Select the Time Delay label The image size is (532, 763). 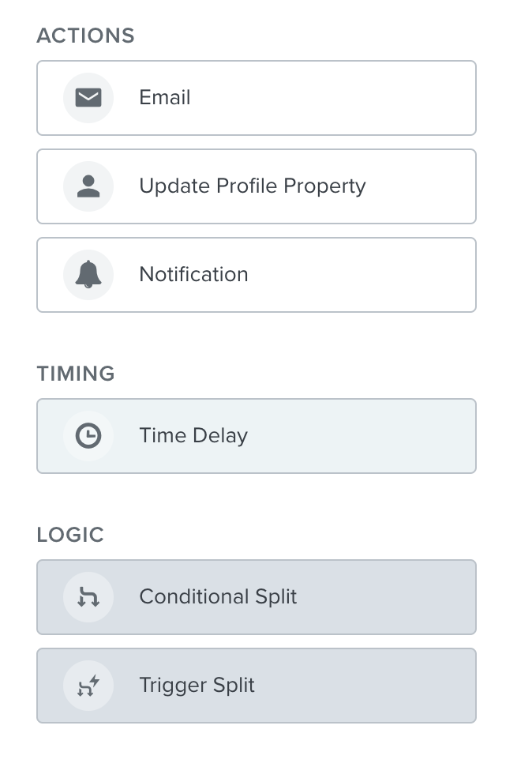193,435
